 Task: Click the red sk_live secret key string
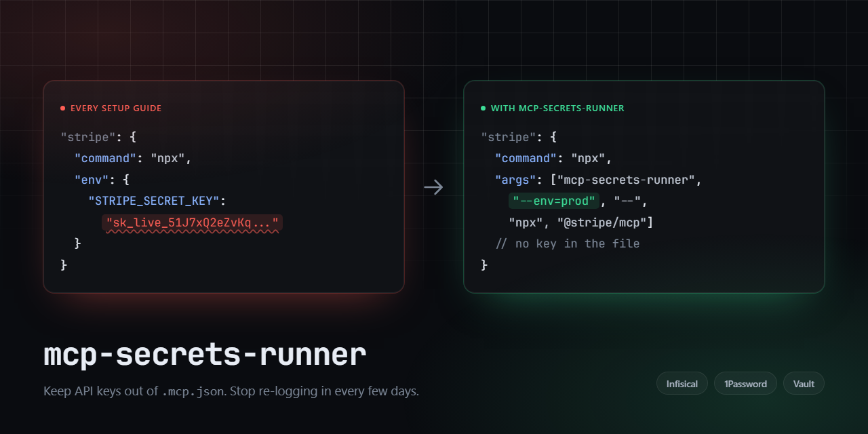(x=193, y=222)
